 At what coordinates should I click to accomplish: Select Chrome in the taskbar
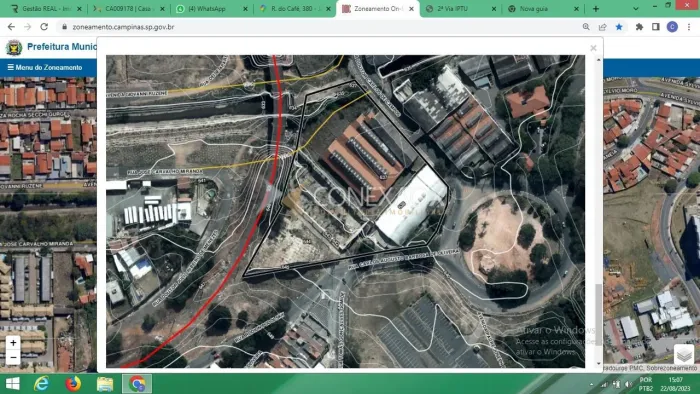(137, 384)
